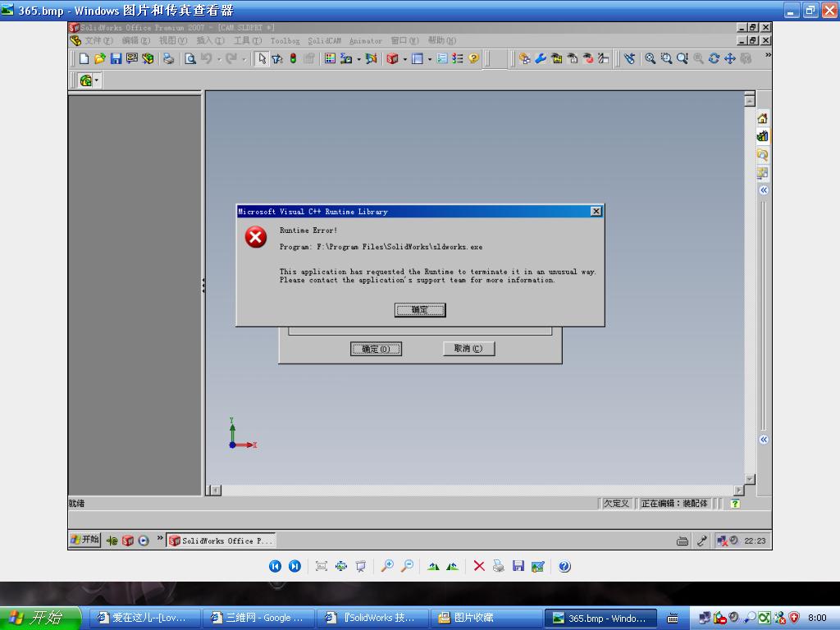840x630 pixels.
Task: Click the SolidWorks Resources home icon
Action: [762, 118]
